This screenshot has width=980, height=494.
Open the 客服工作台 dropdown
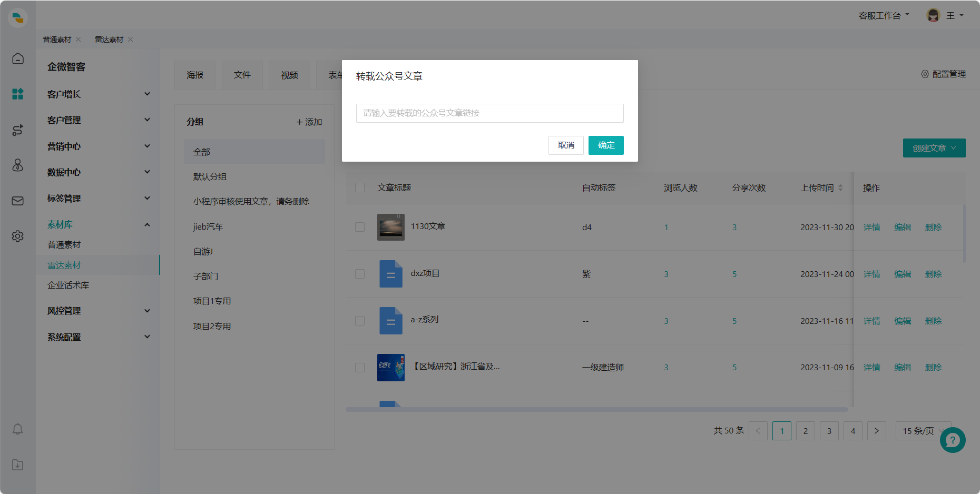pos(884,16)
